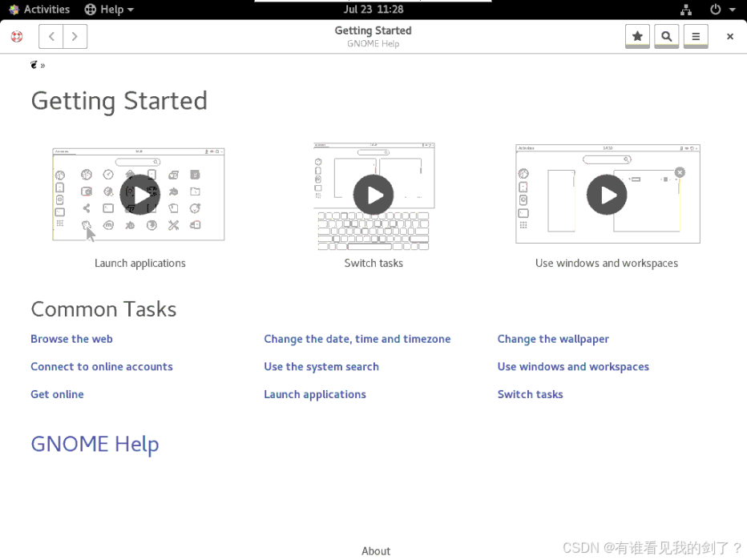The width and height of the screenshot is (747, 560).
Task: Play the Launch applications video
Action: tap(140, 195)
